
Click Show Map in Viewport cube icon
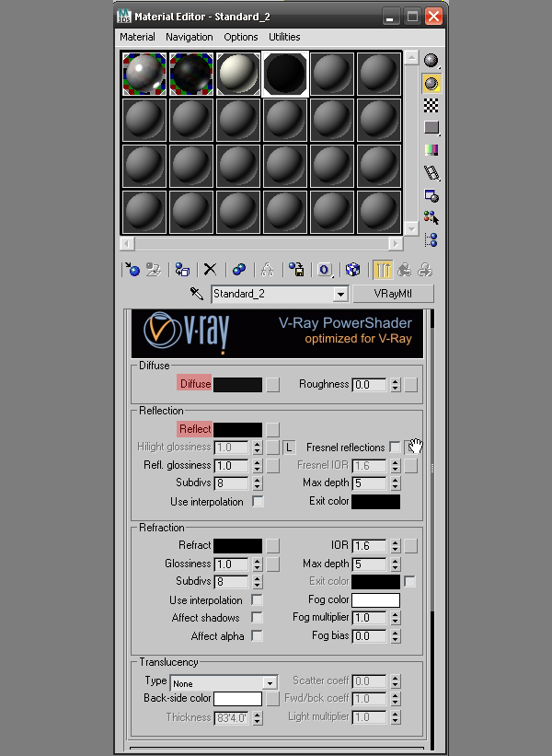(x=353, y=270)
